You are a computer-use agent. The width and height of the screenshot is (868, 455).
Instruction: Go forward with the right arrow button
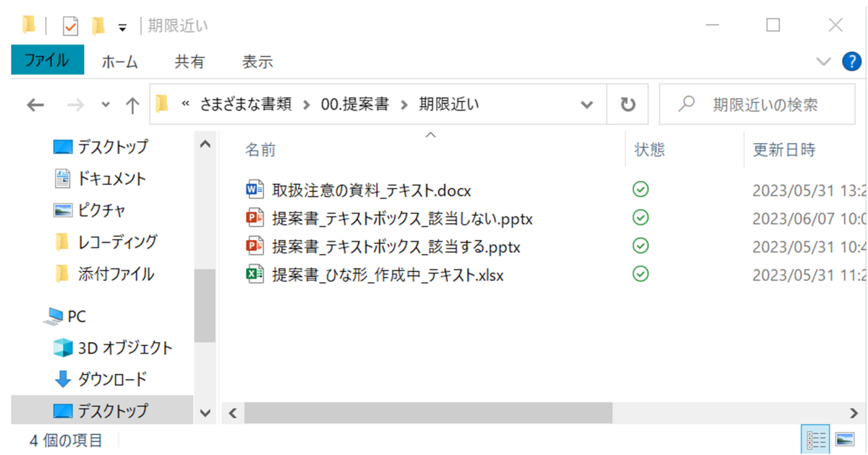75,106
